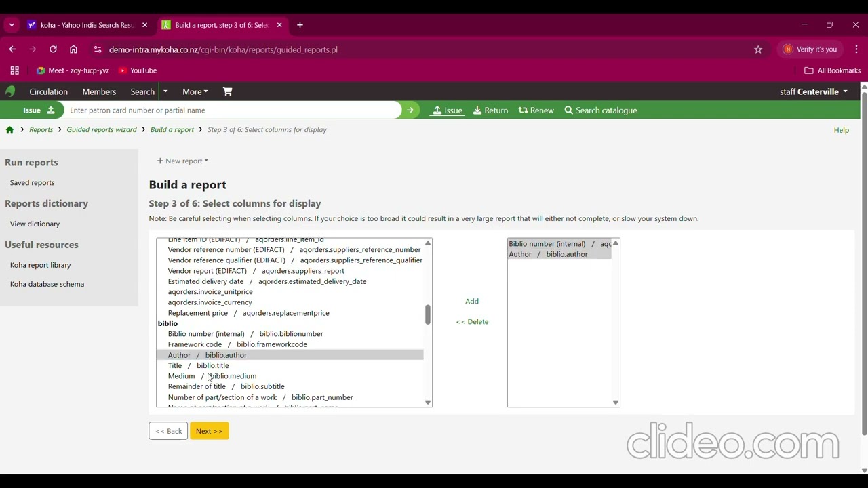Click Reports breadcrumb link
868x488 pixels.
pyautogui.click(x=41, y=129)
